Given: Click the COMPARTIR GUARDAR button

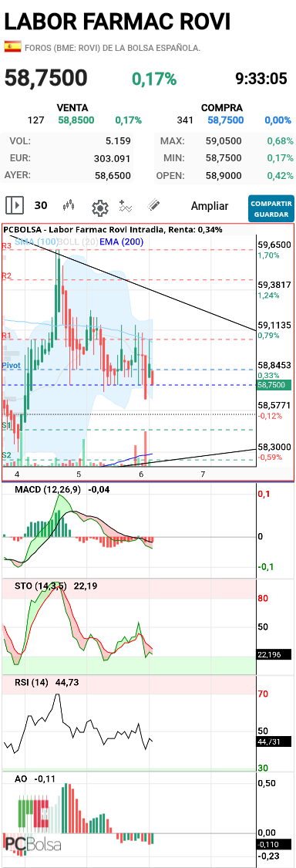Looking at the screenshot, I should pos(271,208).
